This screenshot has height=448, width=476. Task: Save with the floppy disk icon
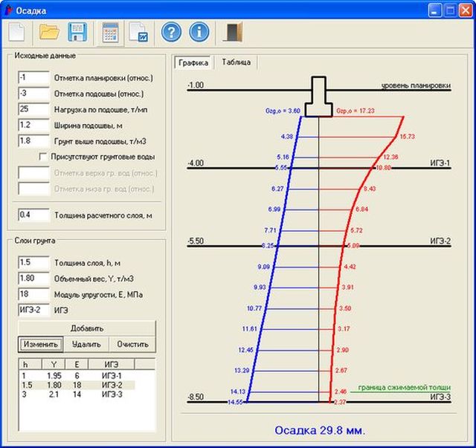(77, 32)
